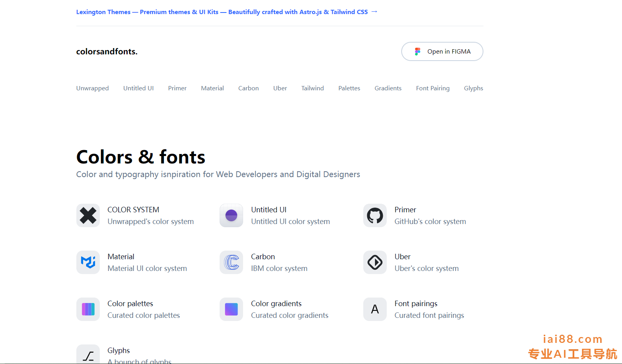The height and width of the screenshot is (364, 622).
Task: Click the Glyphs symbol icon
Action: tap(88, 354)
